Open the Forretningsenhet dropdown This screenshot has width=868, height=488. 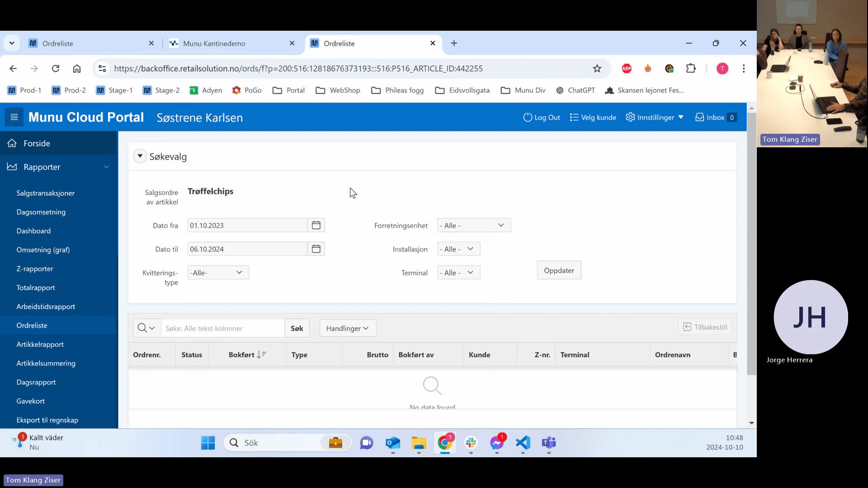pos(474,225)
